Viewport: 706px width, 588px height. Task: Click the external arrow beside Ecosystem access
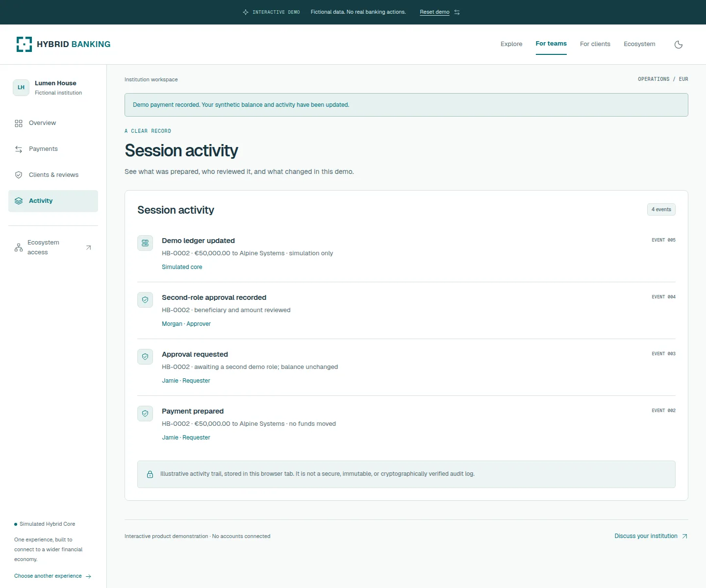88,247
